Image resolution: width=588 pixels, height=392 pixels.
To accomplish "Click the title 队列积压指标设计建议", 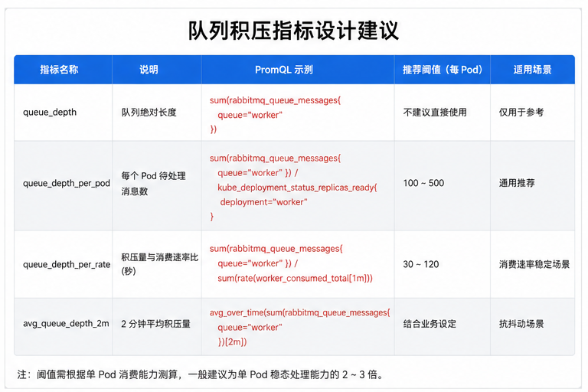I will (x=293, y=31).
